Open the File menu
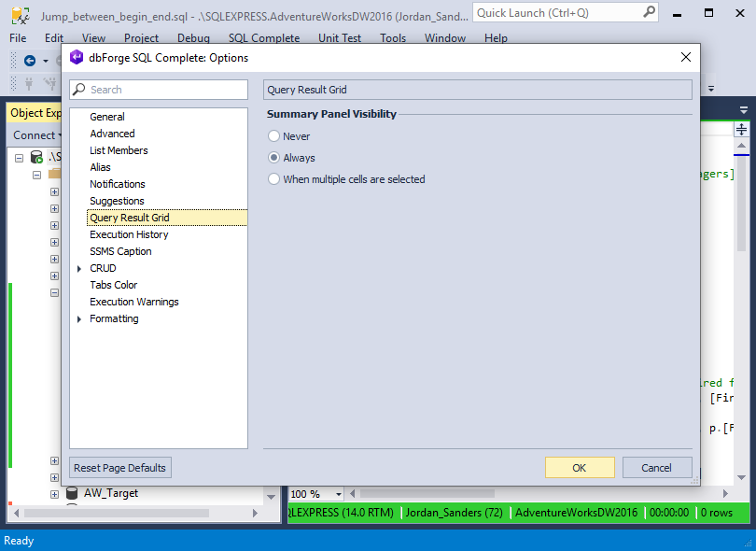 point(18,37)
